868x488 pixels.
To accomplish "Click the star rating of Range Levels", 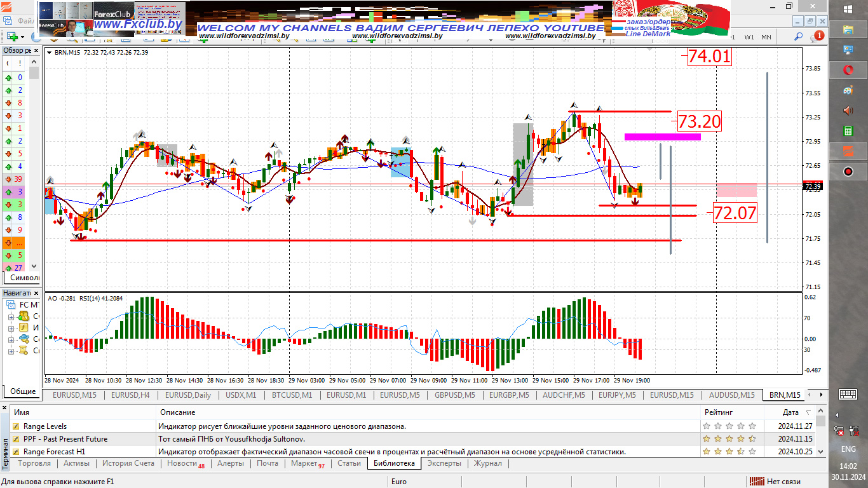I will coord(729,426).
